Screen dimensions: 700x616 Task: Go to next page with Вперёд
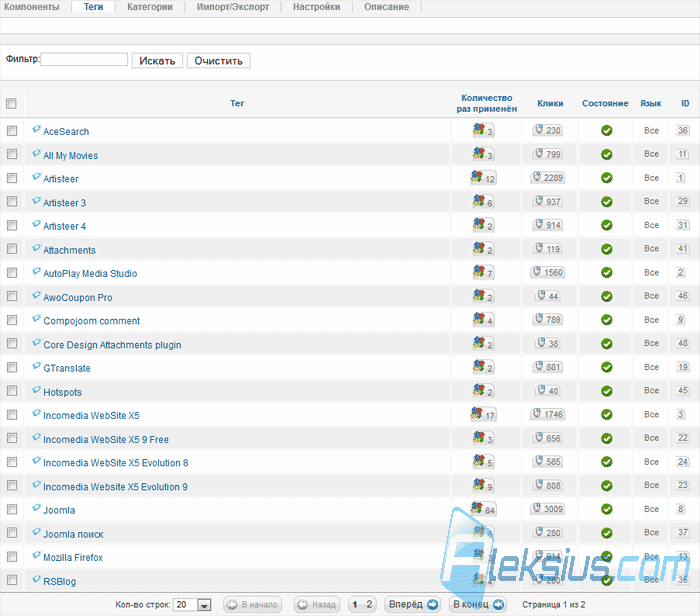tap(412, 604)
